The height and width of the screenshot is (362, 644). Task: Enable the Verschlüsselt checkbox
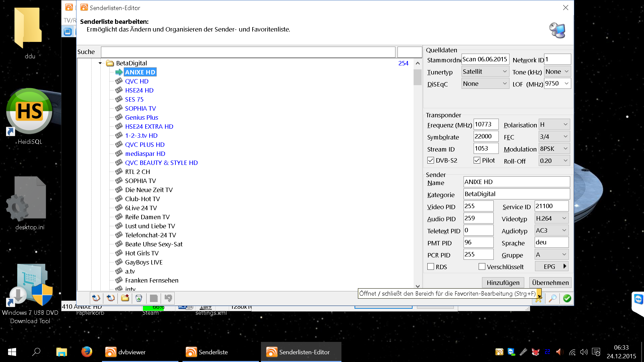[x=482, y=267]
